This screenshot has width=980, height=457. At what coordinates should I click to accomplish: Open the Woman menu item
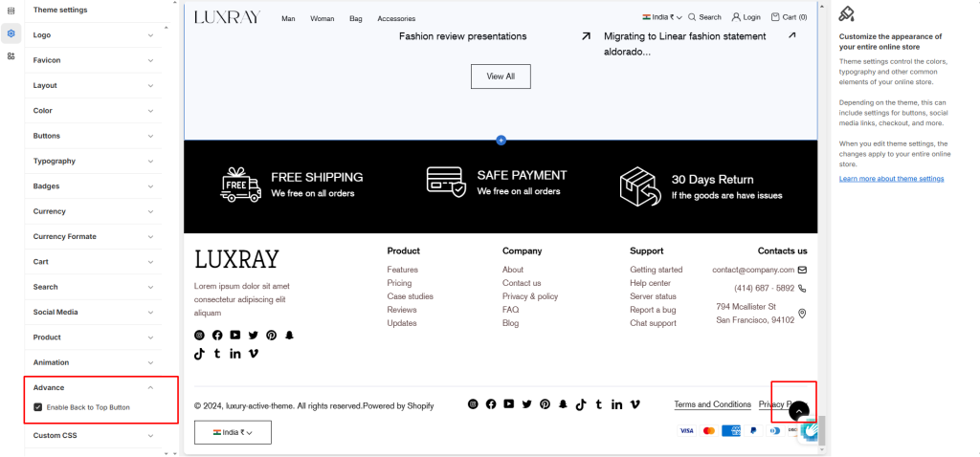[x=322, y=19]
